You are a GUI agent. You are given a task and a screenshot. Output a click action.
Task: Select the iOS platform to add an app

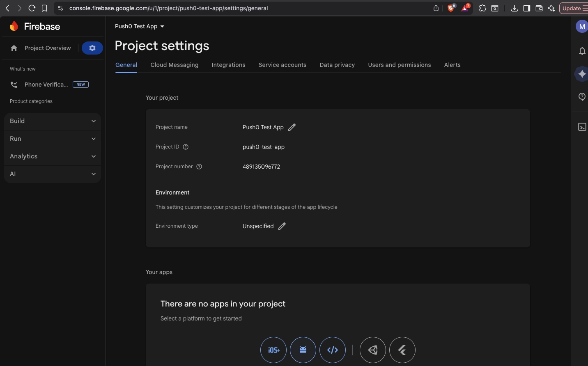[x=273, y=350]
